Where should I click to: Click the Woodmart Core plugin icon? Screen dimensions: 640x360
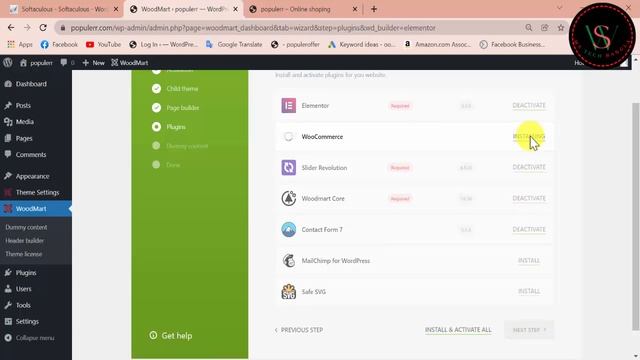(x=289, y=198)
